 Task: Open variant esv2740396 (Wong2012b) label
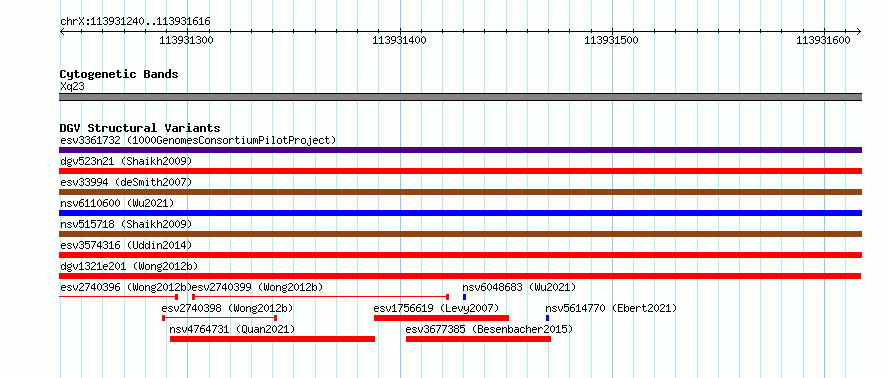124,287
